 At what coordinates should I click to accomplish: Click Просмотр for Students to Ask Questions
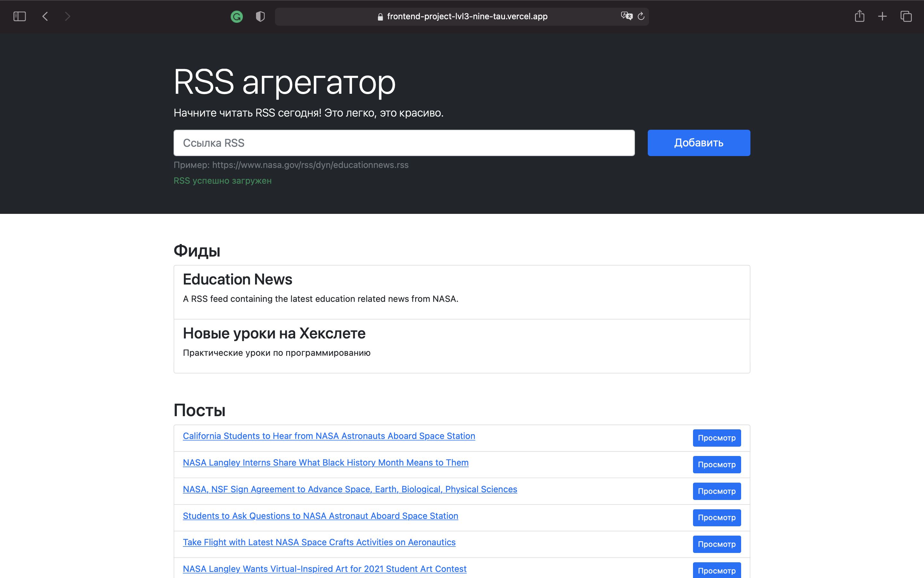point(717,518)
